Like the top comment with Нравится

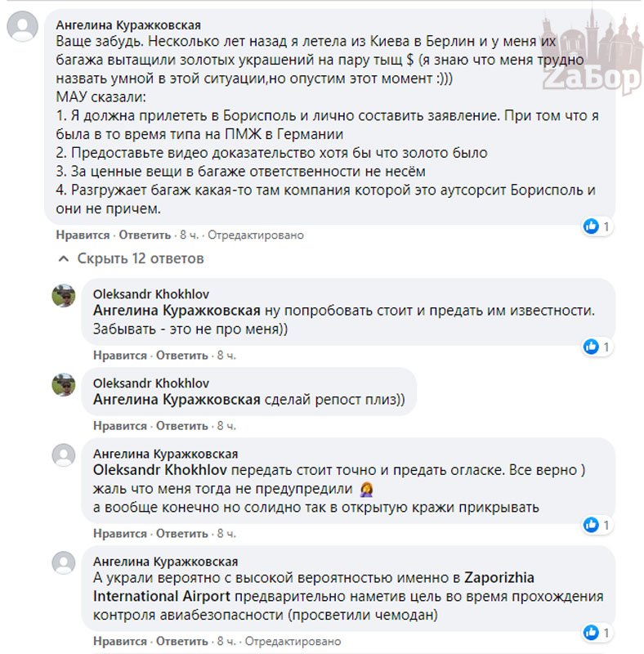[x=83, y=235]
